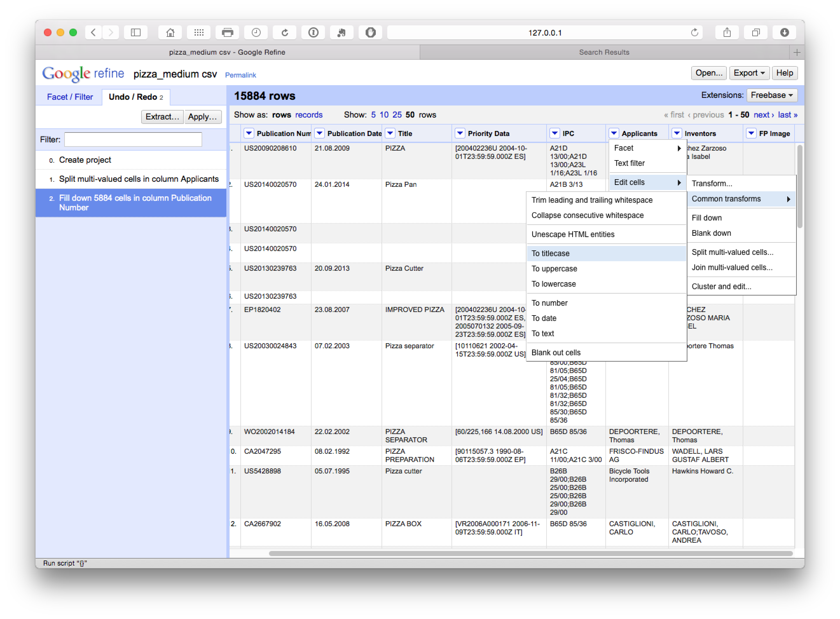Open the Export dropdown button
840x619 pixels.
coord(749,73)
